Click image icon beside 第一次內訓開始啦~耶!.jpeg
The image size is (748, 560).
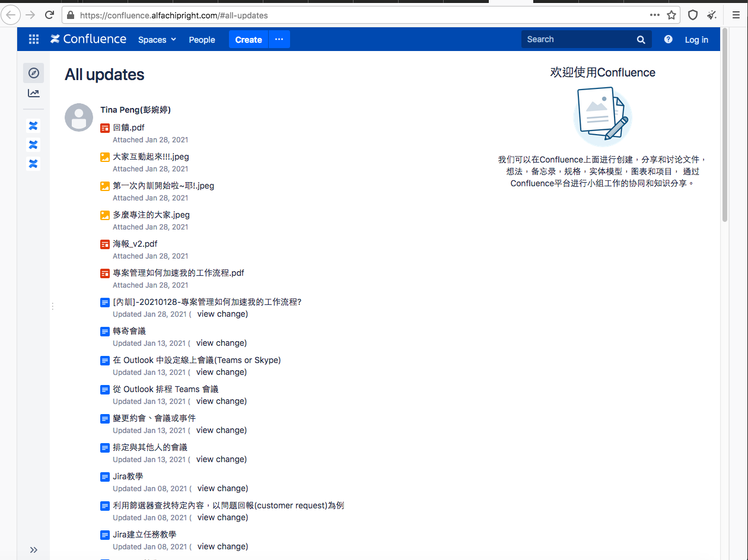105,186
